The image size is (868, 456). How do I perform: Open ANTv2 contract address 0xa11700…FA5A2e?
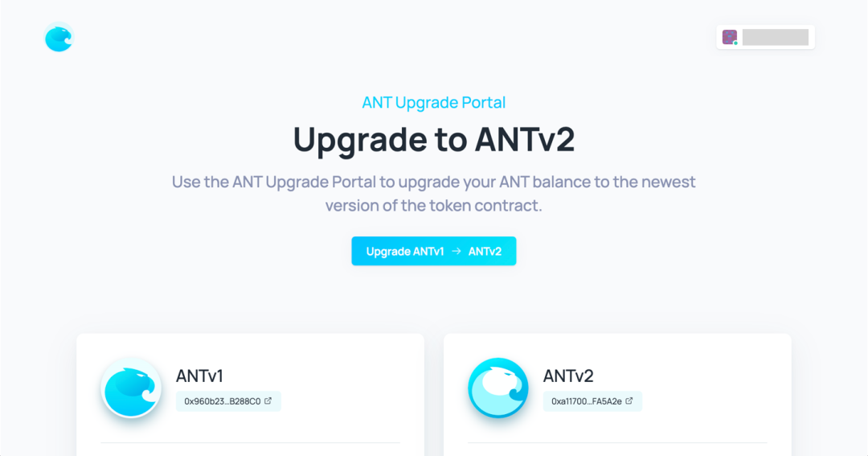click(592, 401)
